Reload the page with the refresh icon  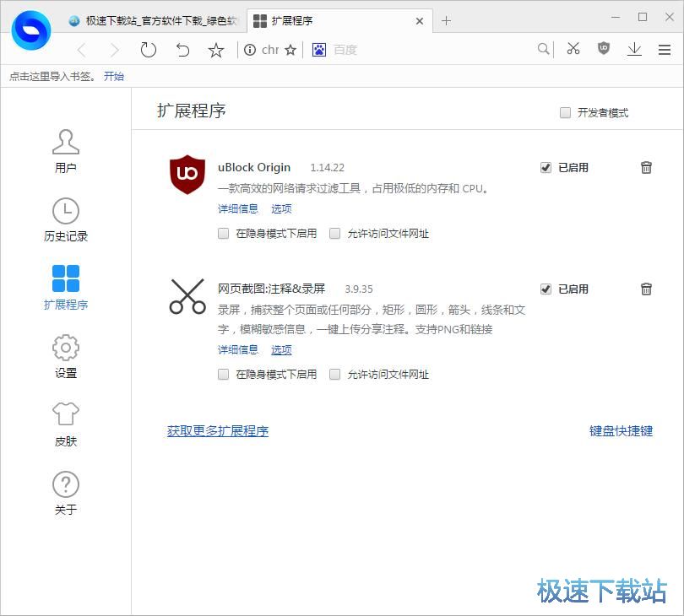click(x=149, y=50)
